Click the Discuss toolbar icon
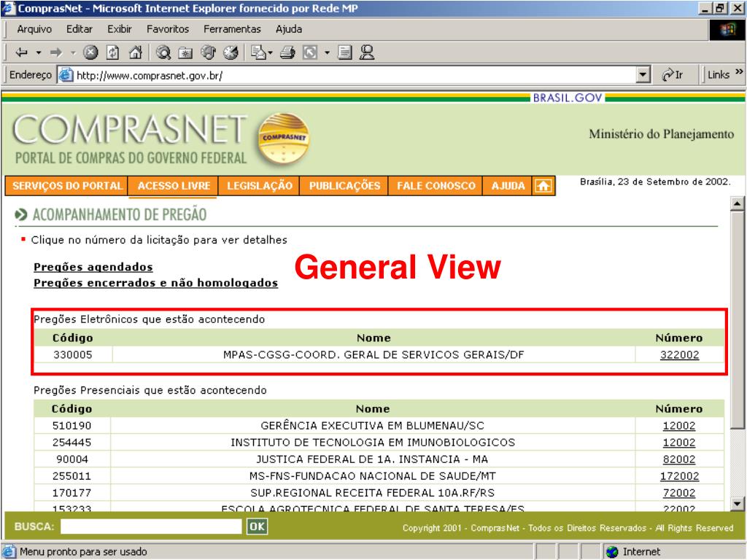The height and width of the screenshot is (560, 747). (x=344, y=52)
